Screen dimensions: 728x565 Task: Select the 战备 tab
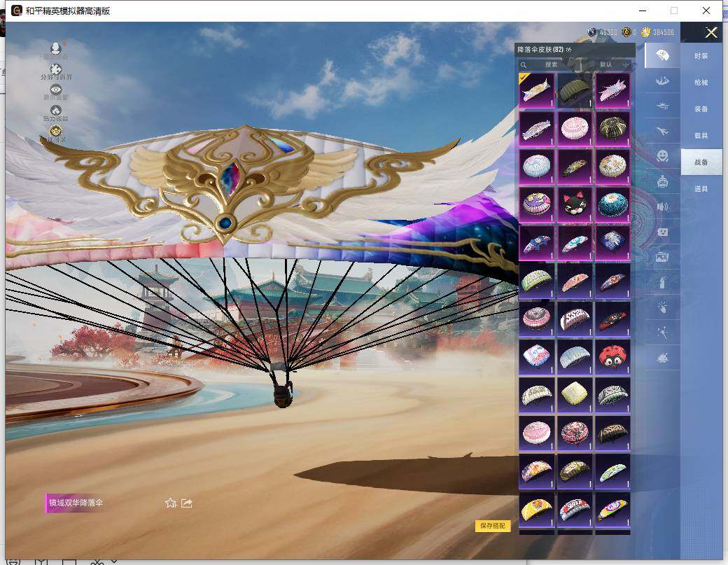pos(701,162)
